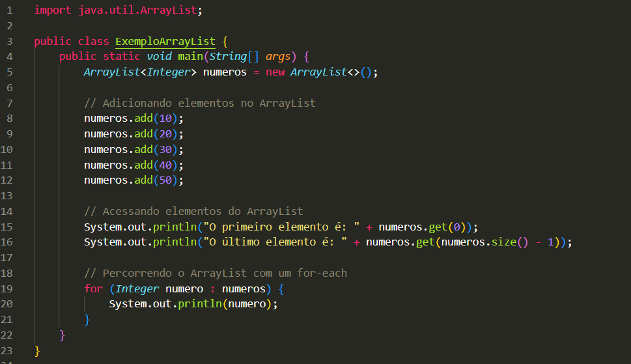631x364 pixels.
Task: Click the value 50 in numeros.add call
Action: tap(165, 180)
